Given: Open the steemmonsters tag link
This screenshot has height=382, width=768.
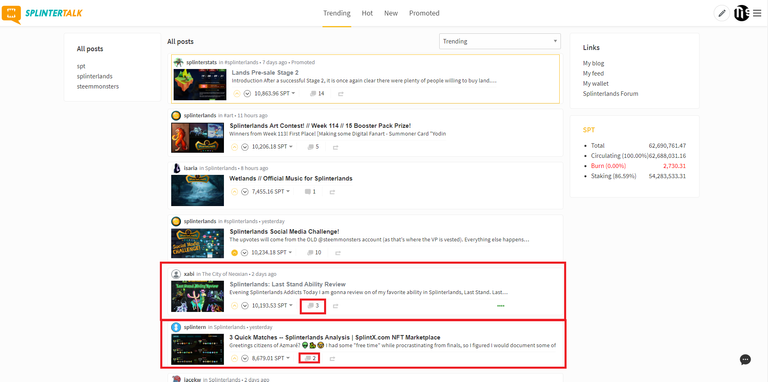Looking at the screenshot, I should (97, 87).
